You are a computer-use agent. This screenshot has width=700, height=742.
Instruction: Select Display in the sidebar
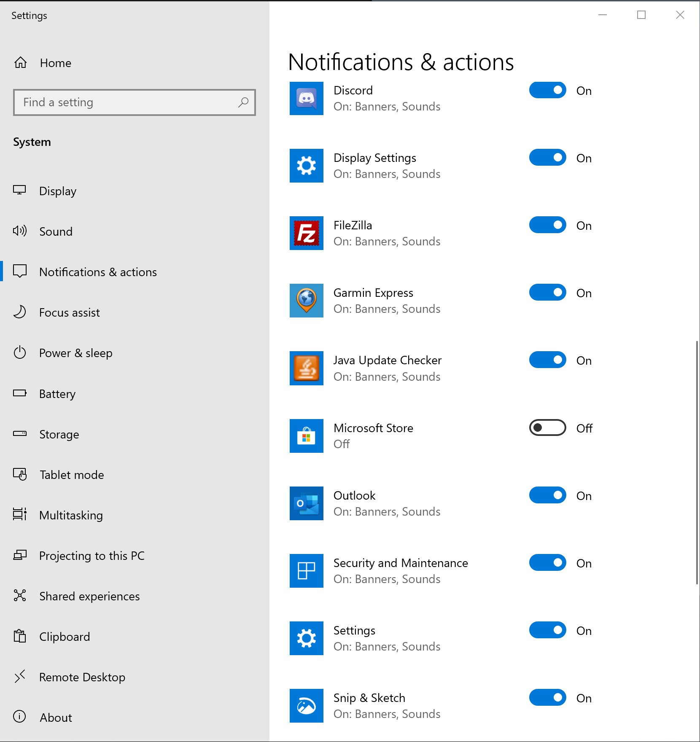58,191
